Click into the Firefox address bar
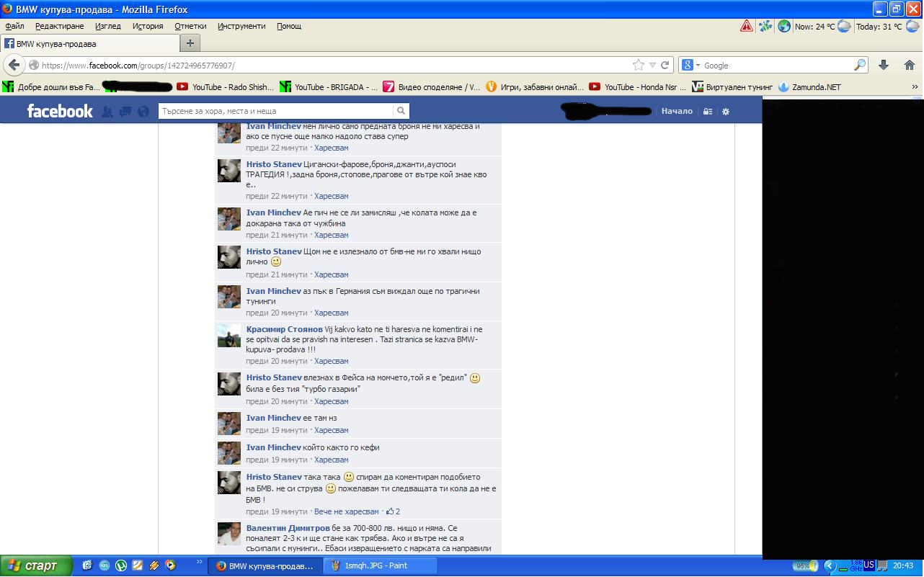 click(x=335, y=65)
